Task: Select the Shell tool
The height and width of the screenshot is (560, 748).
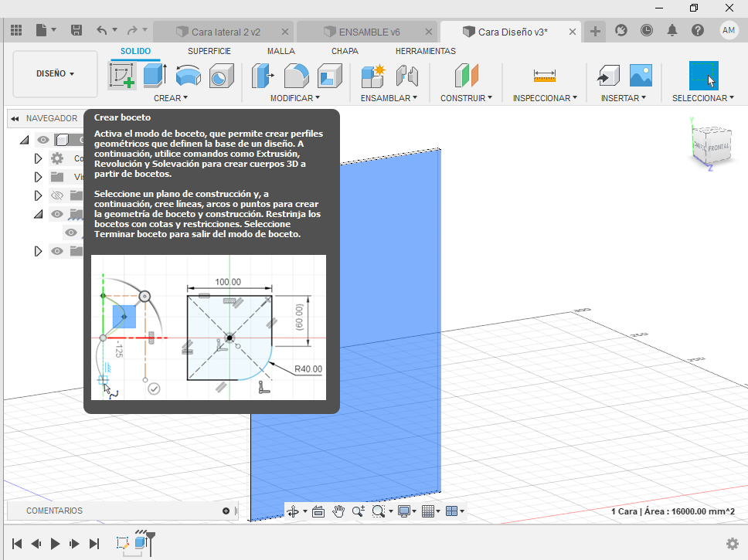Action: pyautogui.click(x=330, y=76)
